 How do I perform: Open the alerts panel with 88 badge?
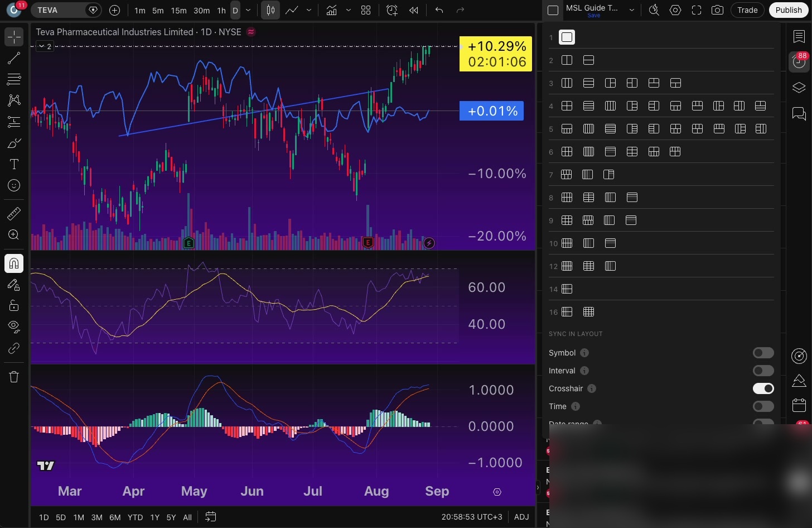pyautogui.click(x=799, y=62)
